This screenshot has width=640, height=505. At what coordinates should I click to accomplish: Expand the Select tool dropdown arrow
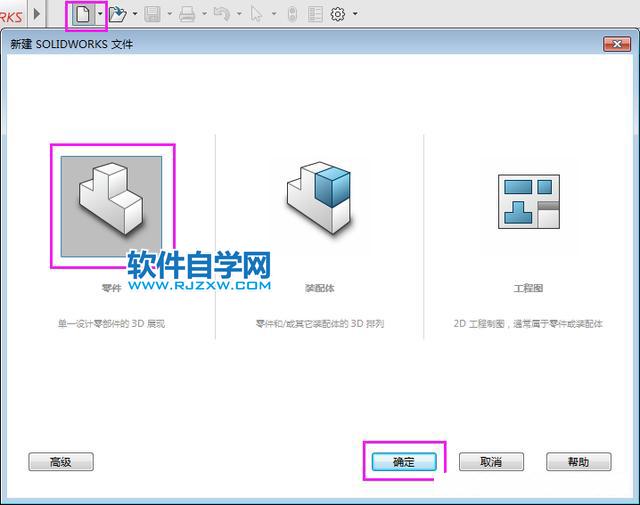tap(274, 14)
